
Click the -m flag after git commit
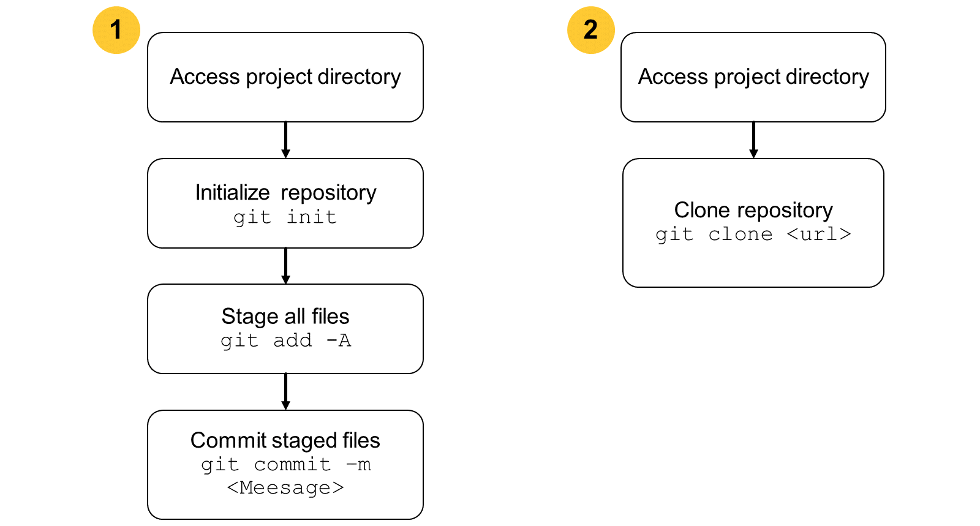point(359,464)
